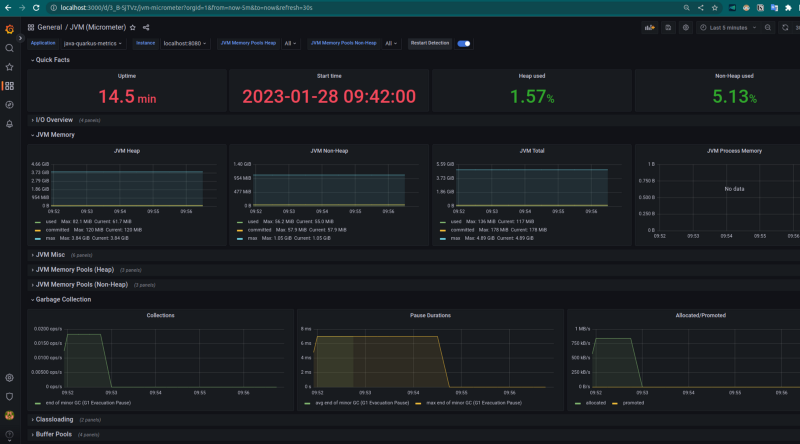This screenshot has height=444, width=800.
Task: Toggle 'avg end of minor GC' legend series
Action: [362, 403]
